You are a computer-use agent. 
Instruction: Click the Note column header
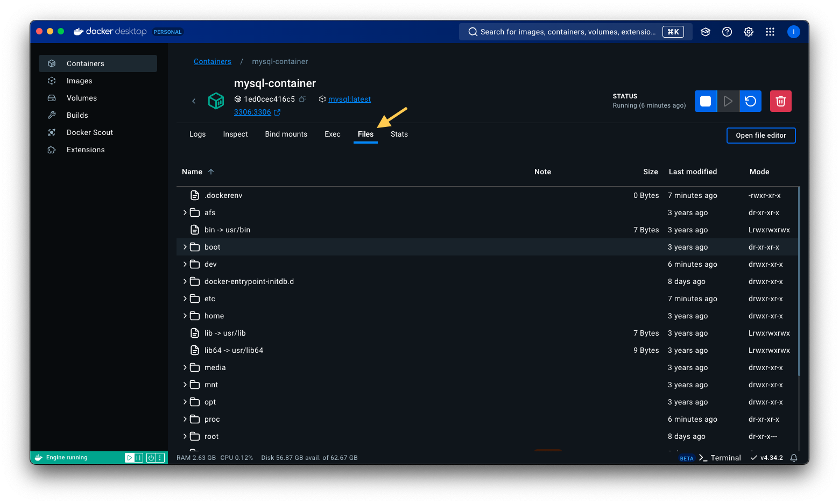pos(542,172)
